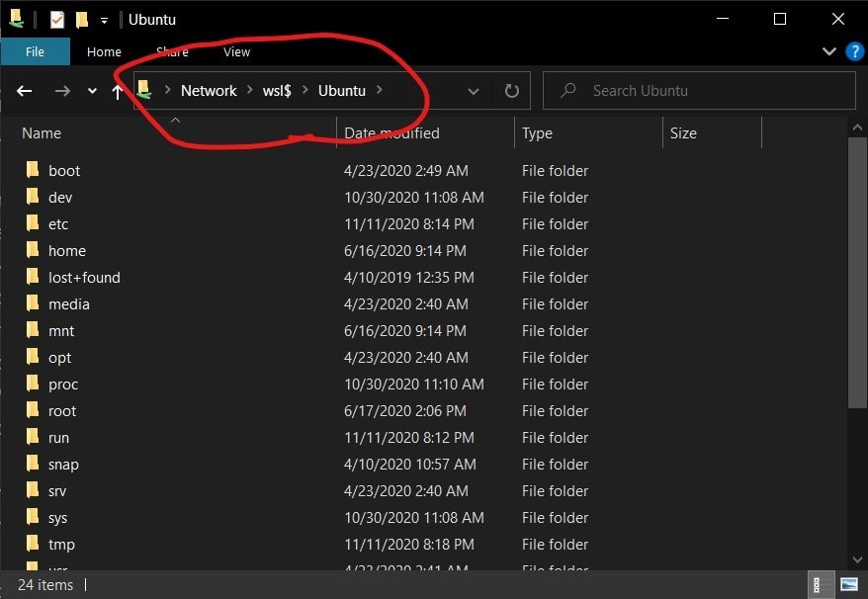Screen dimensions: 868x599
Task: Click proc date 10/30/2020 11:10 AM
Action: [414, 385]
